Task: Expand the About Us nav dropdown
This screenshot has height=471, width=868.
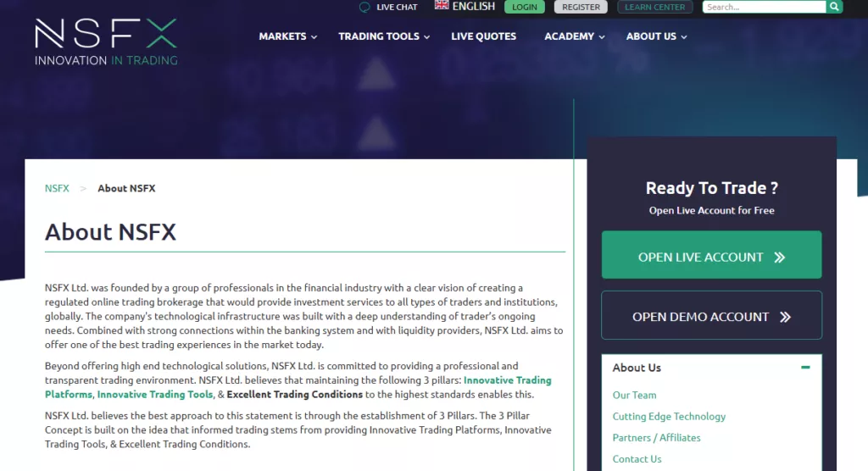Action: pyautogui.click(x=657, y=36)
